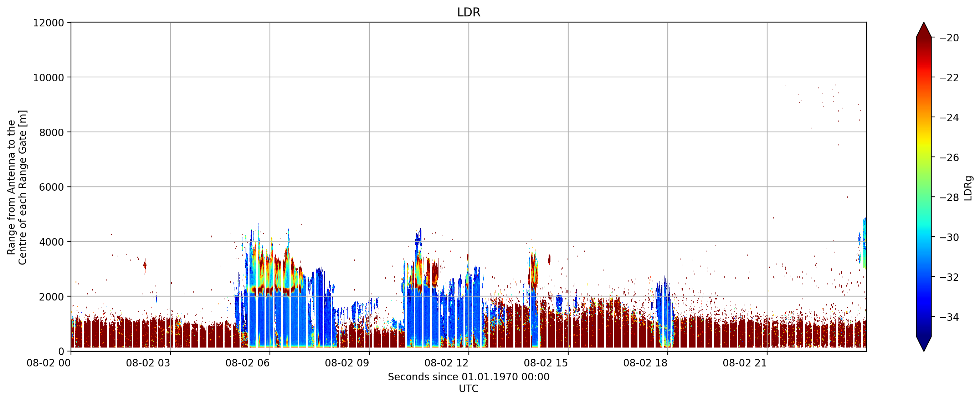
Task: Click the x-axis tick label "08-02 15"
Action: [x=546, y=363]
